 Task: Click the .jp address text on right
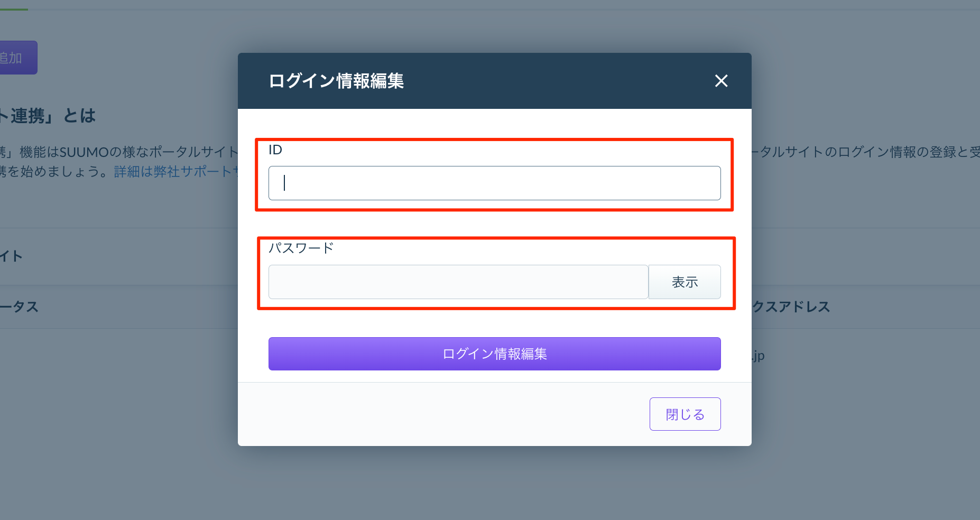tap(758, 356)
